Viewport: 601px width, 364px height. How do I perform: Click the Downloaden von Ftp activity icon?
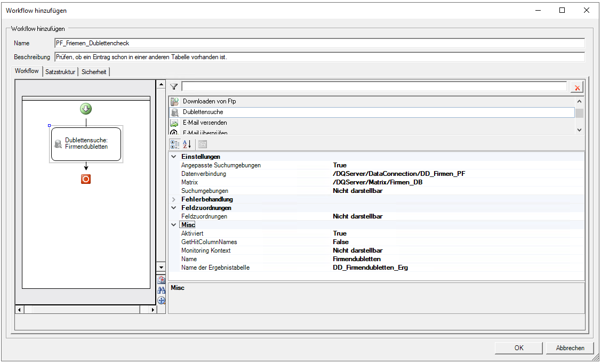[x=175, y=102]
